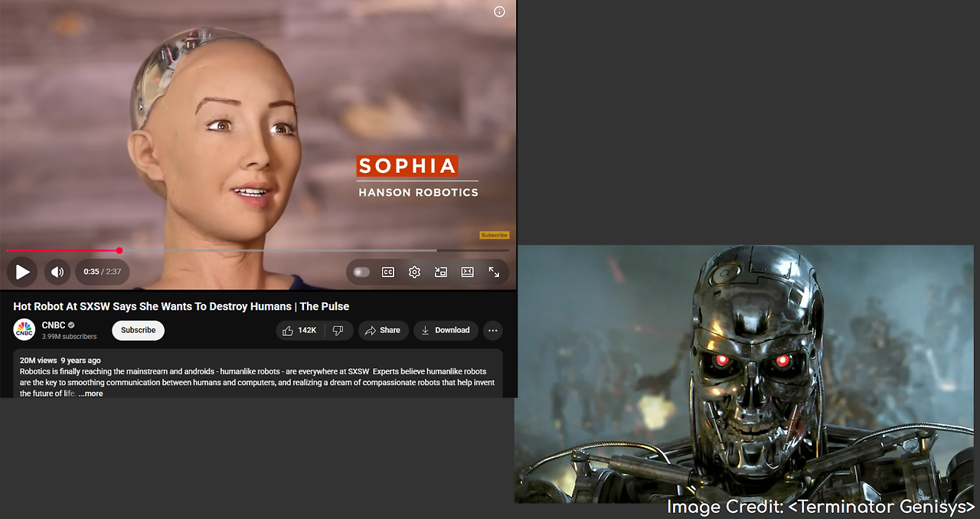Switch to miniplayer mode
Image resolution: width=980 pixels, height=519 pixels.
tap(440, 272)
